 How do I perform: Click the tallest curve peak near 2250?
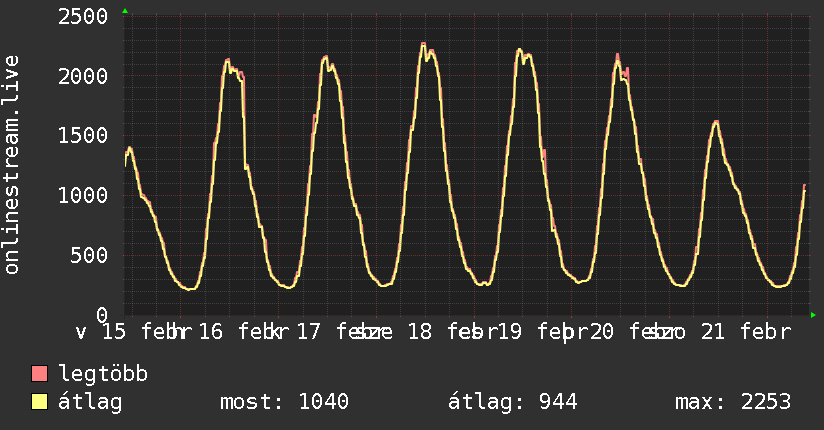(x=423, y=45)
